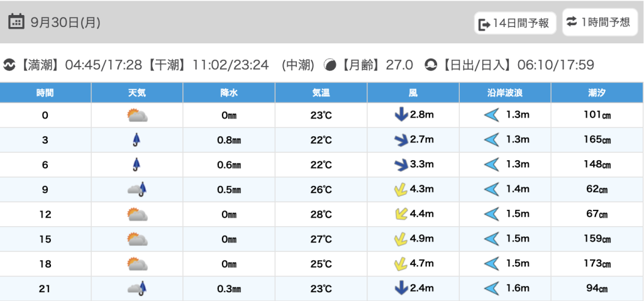Switch to 1時間予想 hourly view
Screen dimensions: 644x301
click(598, 22)
